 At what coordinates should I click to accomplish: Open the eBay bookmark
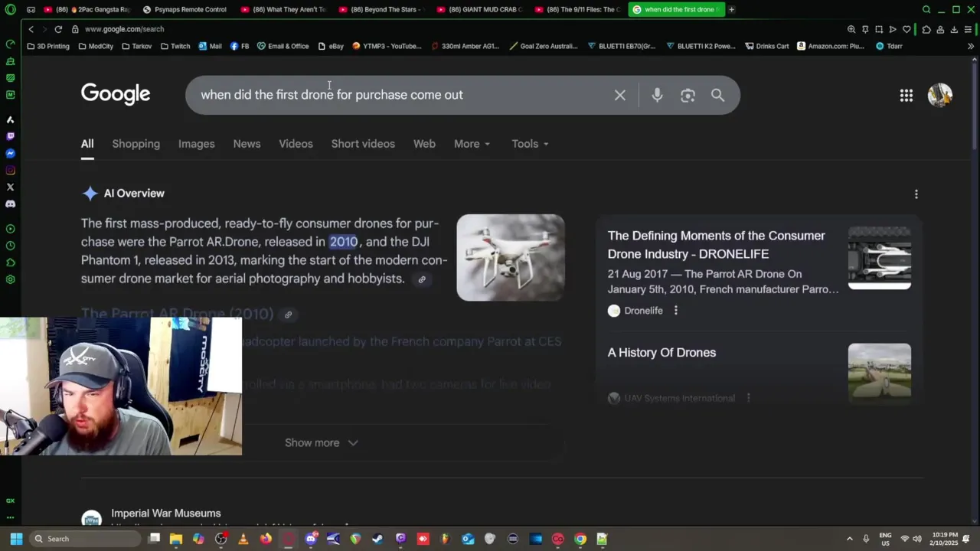[x=331, y=46]
